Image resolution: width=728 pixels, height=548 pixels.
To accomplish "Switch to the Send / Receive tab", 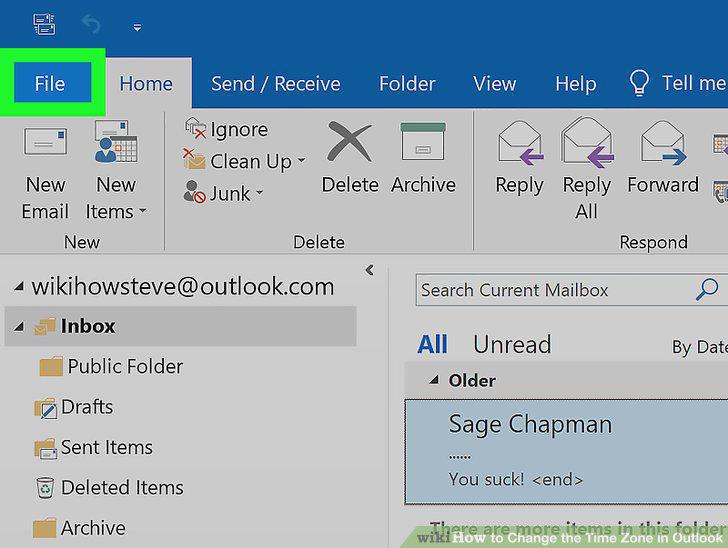I will coord(276,84).
